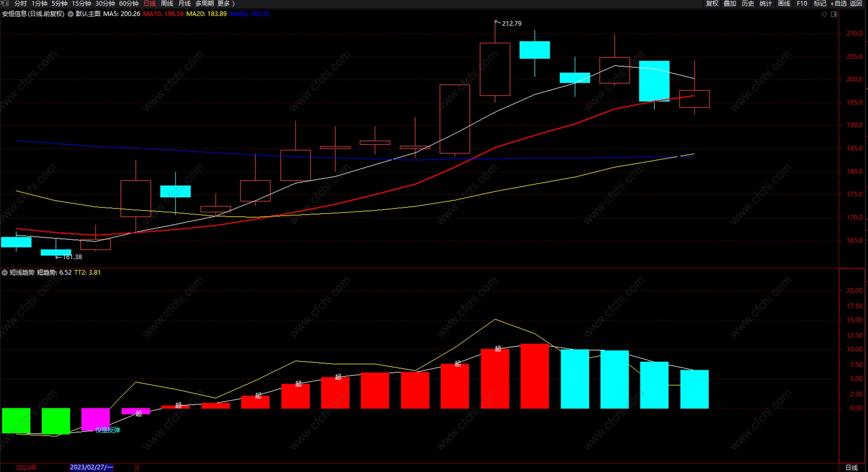Click the 返回 back button
This screenshot has width=868, height=472.
tap(856, 4)
